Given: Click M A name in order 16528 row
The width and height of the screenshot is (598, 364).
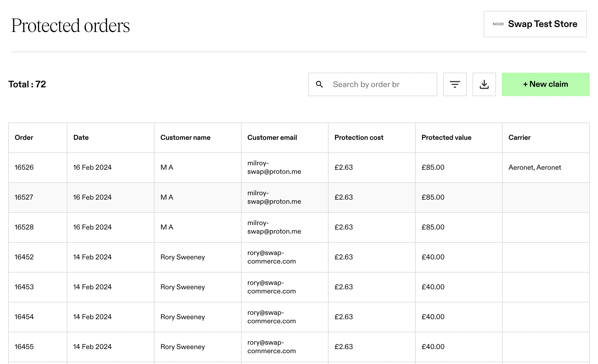Looking at the screenshot, I should click(167, 227).
